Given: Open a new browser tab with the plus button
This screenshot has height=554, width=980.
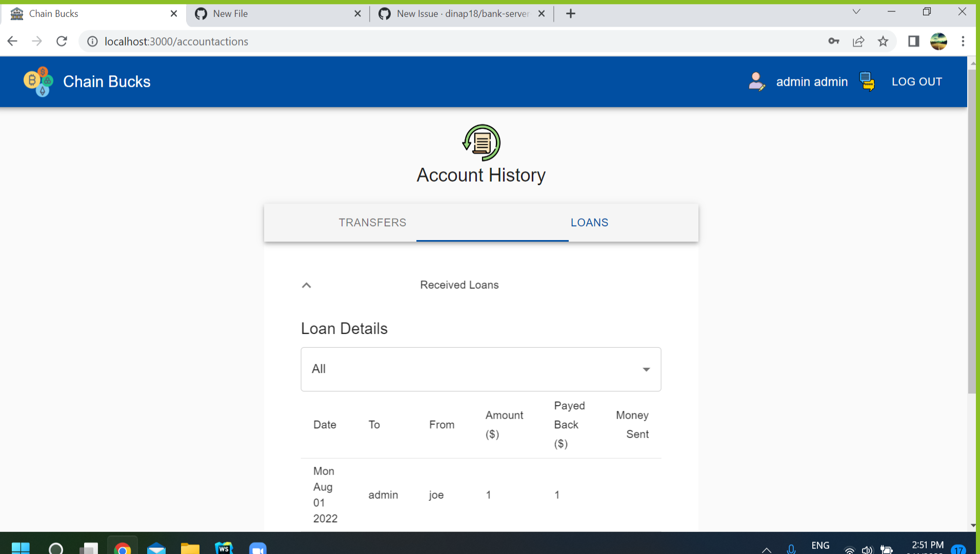Looking at the screenshot, I should [x=571, y=13].
